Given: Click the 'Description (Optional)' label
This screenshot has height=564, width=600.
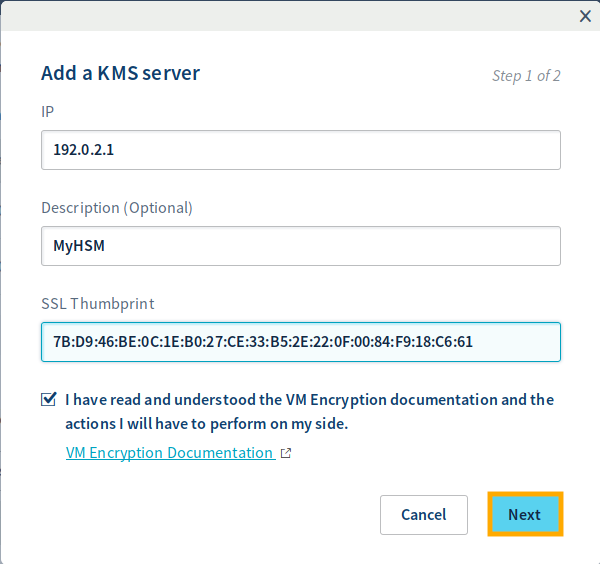Looking at the screenshot, I should (x=117, y=208).
